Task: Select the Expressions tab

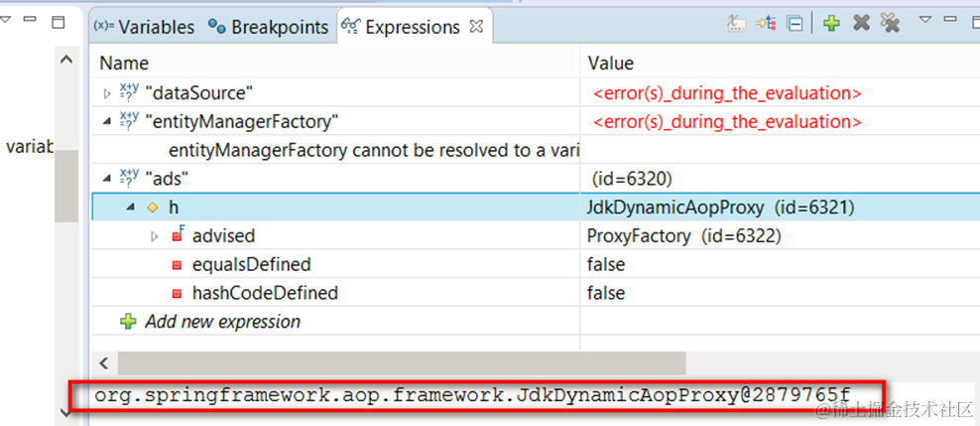Action: (x=402, y=27)
